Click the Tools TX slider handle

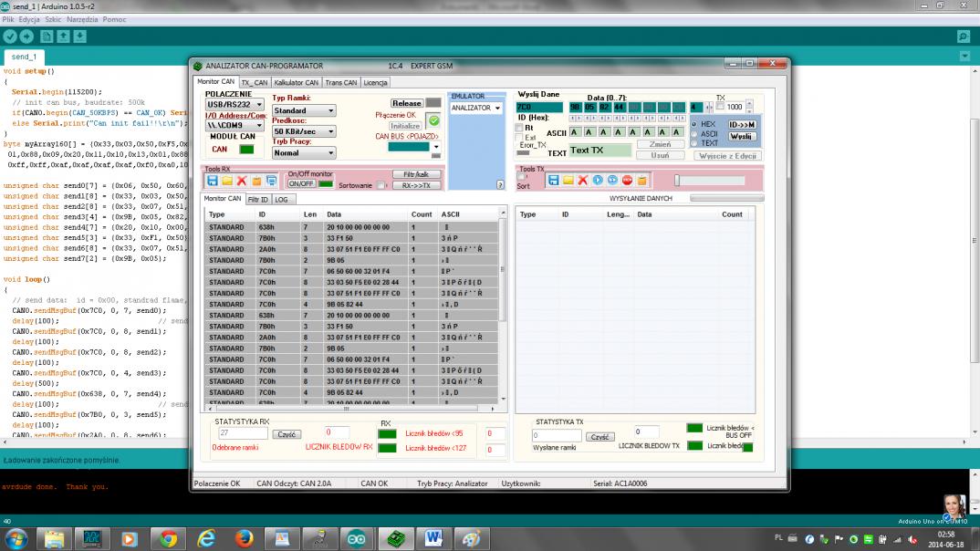(678, 181)
